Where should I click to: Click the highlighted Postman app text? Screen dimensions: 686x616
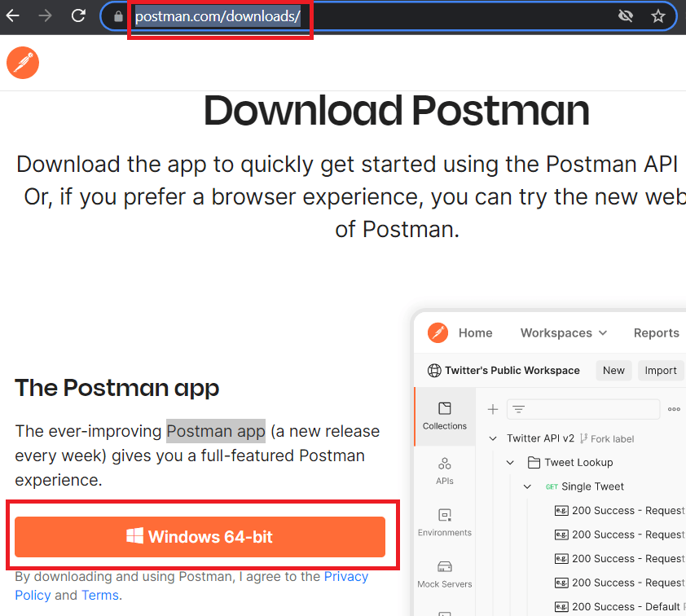click(216, 431)
